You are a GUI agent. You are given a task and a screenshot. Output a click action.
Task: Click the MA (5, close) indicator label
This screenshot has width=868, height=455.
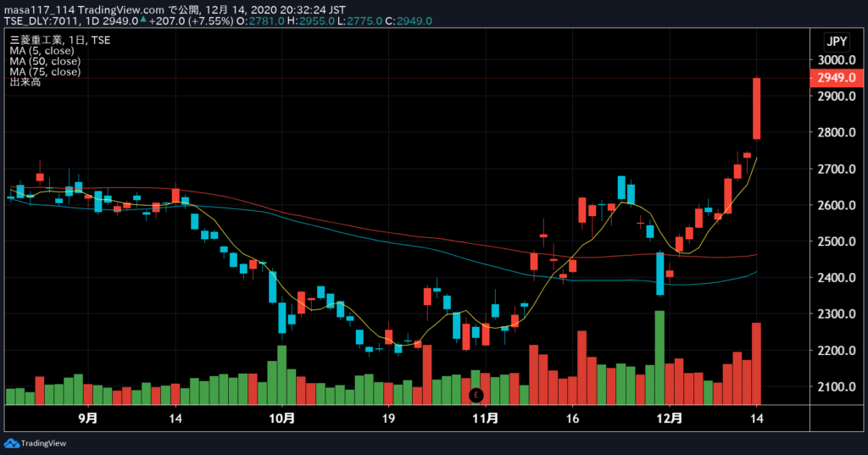click(x=42, y=50)
